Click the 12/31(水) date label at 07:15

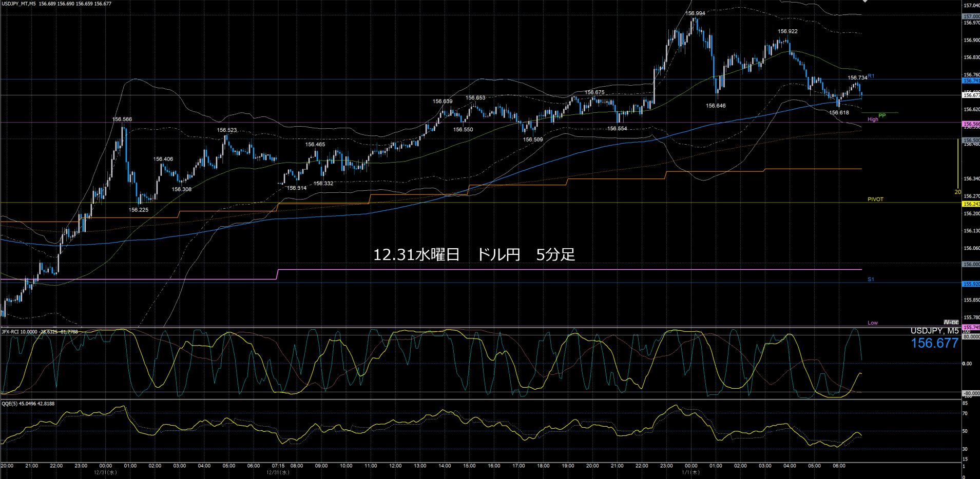click(x=278, y=472)
